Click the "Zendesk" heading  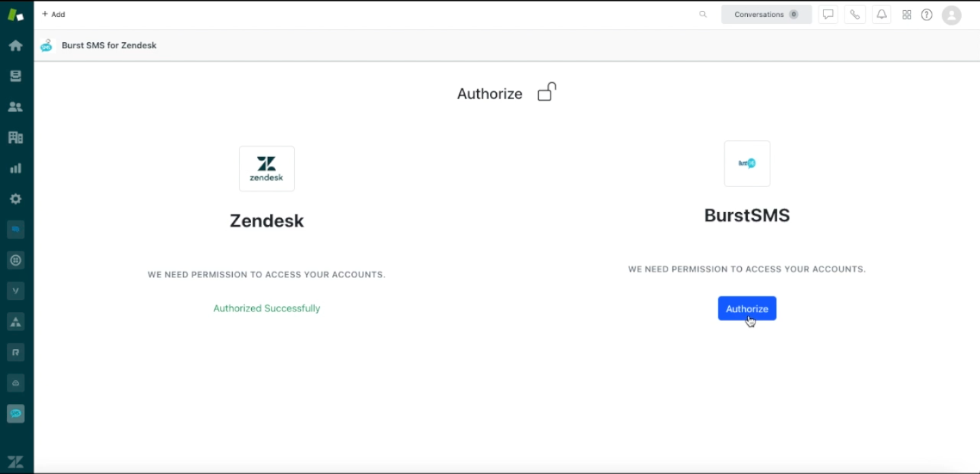pos(267,221)
